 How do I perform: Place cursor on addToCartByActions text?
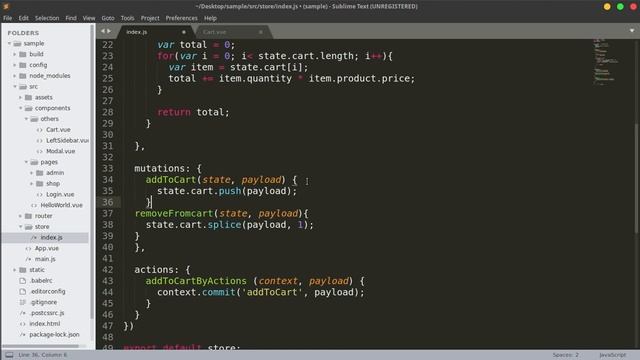[196, 281]
